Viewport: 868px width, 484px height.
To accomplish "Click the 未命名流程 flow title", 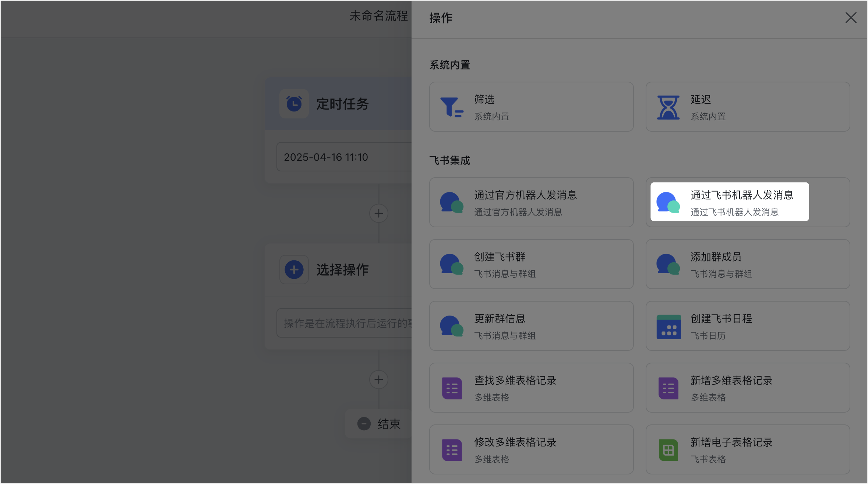I will pos(378,16).
